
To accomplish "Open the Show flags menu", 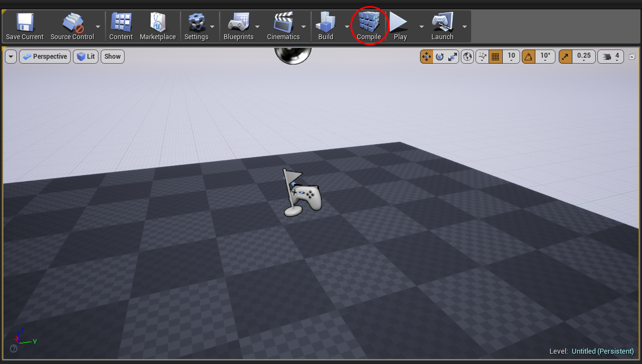I will [x=112, y=57].
